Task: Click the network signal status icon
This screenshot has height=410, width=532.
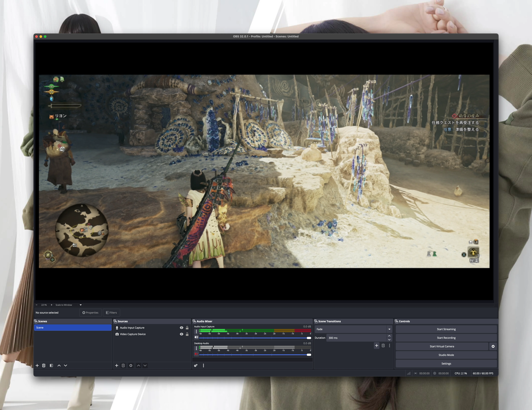Action: tap(409, 373)
